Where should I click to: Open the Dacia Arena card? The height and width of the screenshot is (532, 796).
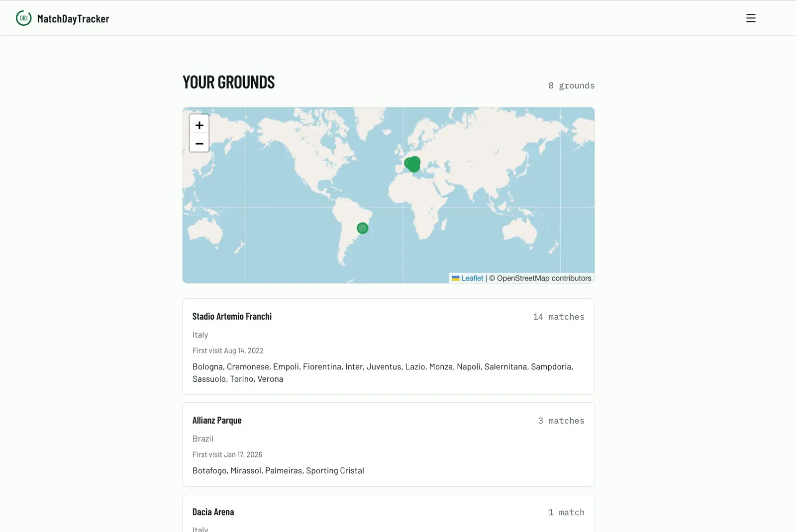coord(389,513)
